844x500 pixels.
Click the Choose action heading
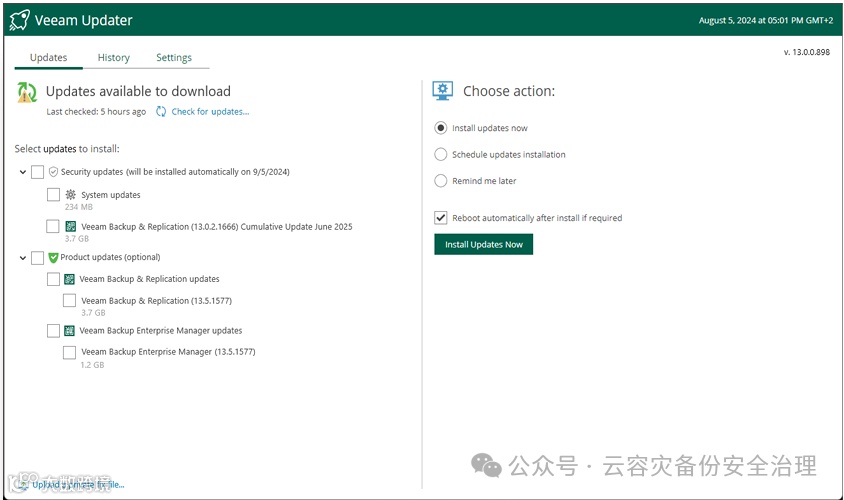coord(509,91)
